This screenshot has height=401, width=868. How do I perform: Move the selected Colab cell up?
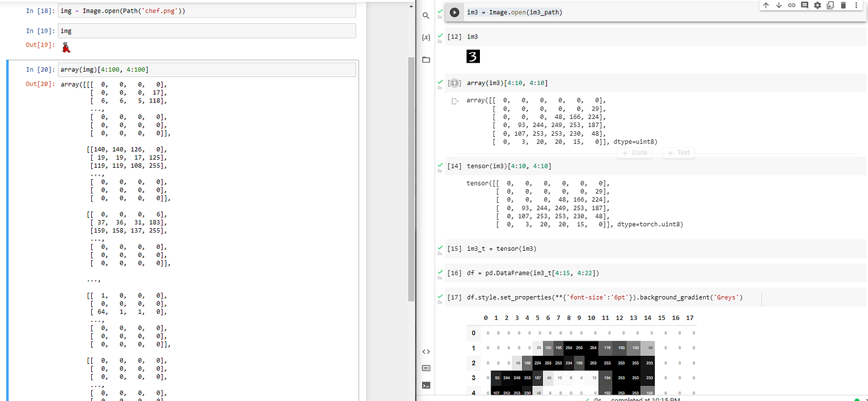click(x=766, y=6)
